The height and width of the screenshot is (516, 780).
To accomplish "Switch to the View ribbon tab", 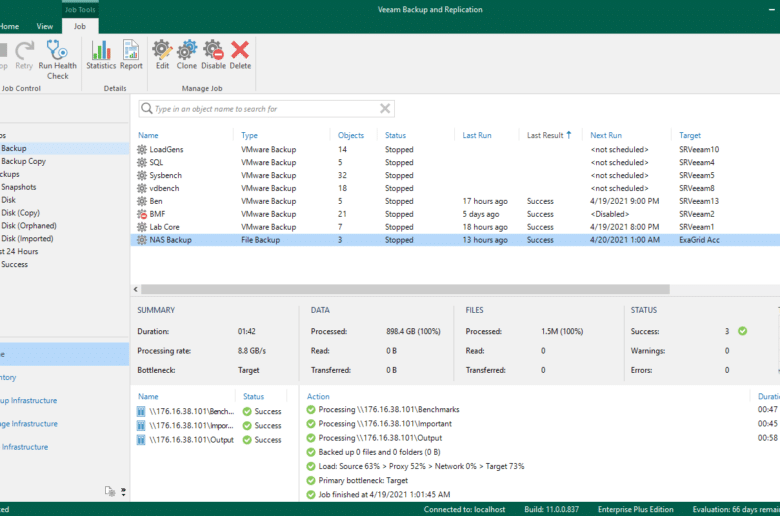I will point(44,26).
